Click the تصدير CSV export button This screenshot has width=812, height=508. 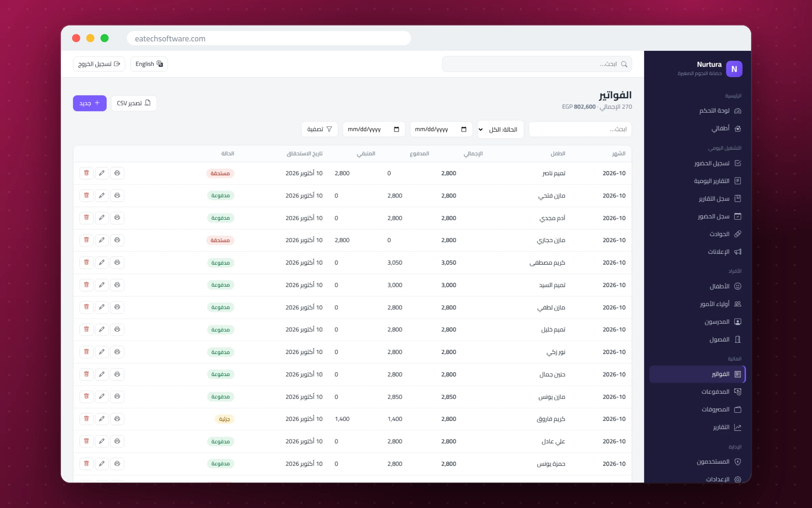click(134, 103)
